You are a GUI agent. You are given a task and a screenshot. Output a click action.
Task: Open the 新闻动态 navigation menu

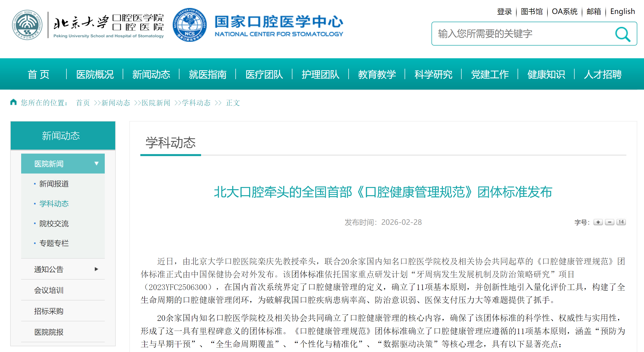(152, 74)
